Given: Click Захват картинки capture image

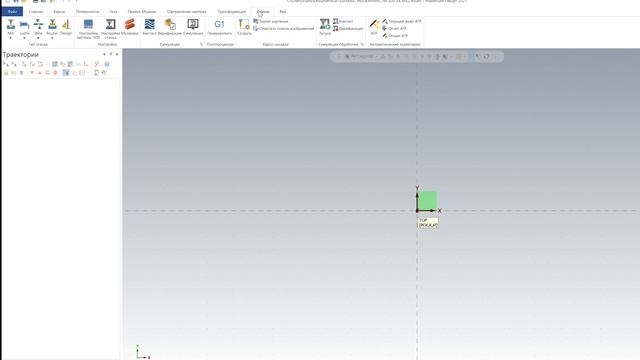Looking at the screenshot, I should tap(271, 21).
